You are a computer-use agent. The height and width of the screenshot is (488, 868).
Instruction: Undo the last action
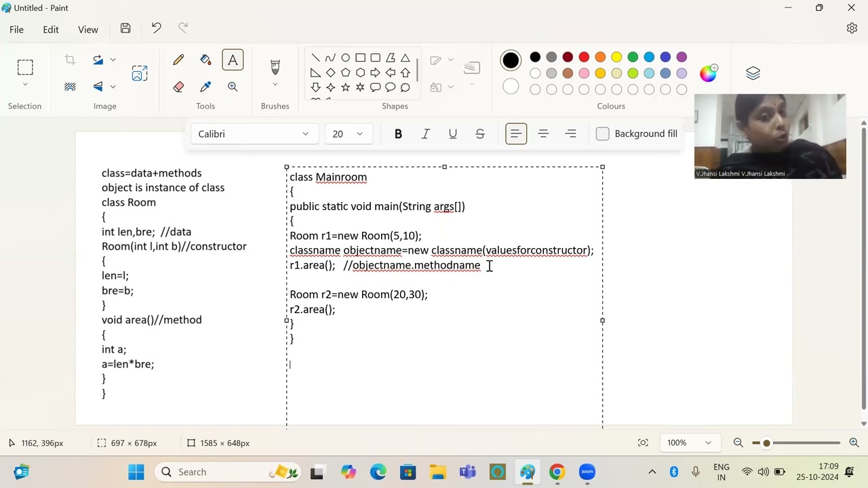tap(156, 28)
